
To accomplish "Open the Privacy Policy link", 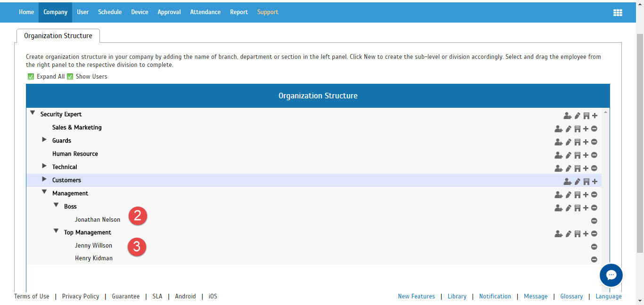I will point(80,296).
